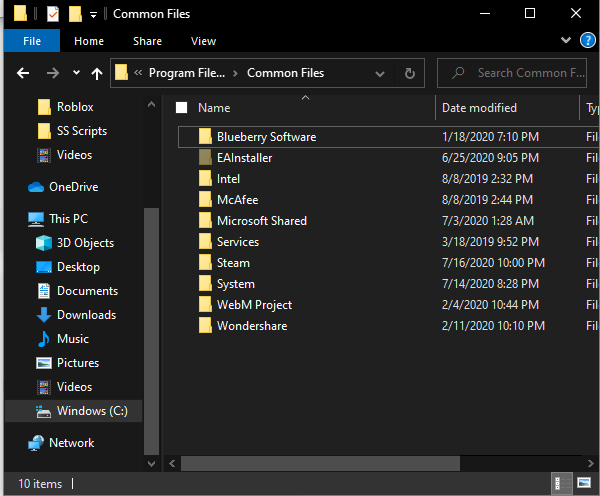This screenshot has width=600, height=496.
Task: Open the View ribbon tab
Action: [x=203, y=41]
